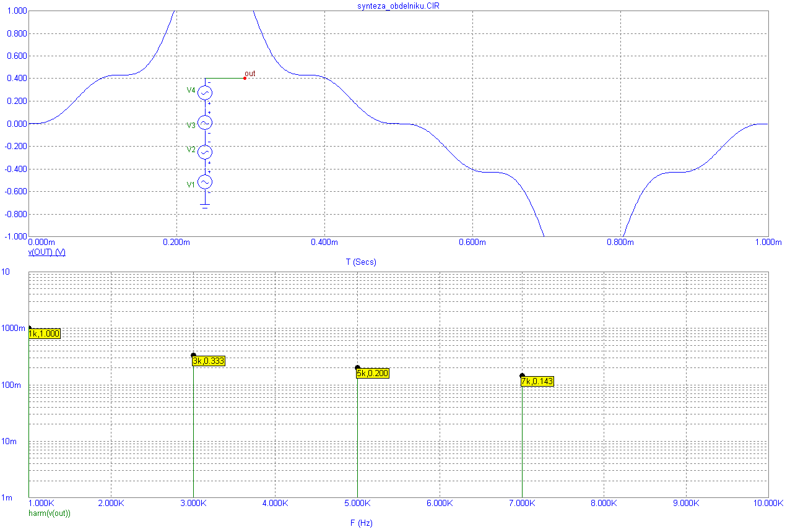Image resolution: width=790 pixels, height=532 pixels.
Task: Click the synteza_obdelniku.CIR title
Action: tap(399, 5)
